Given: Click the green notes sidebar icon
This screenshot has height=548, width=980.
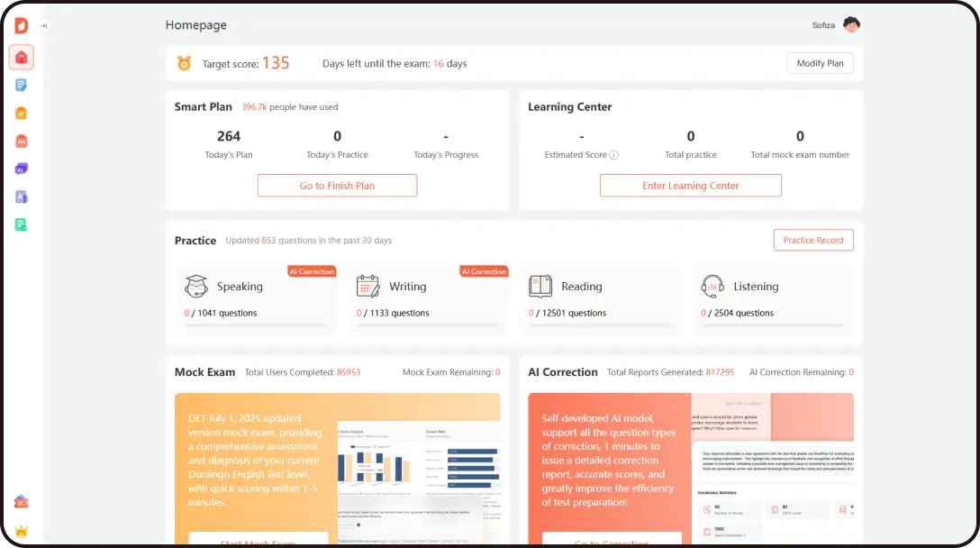Looking at the screenshot, I should point(22,224).
